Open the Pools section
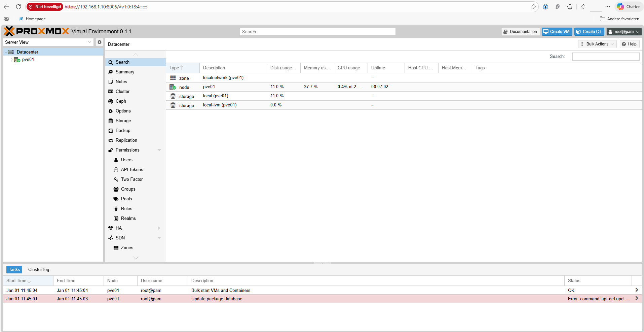Viewport: 644px width, 332px height. pos(126,199)
